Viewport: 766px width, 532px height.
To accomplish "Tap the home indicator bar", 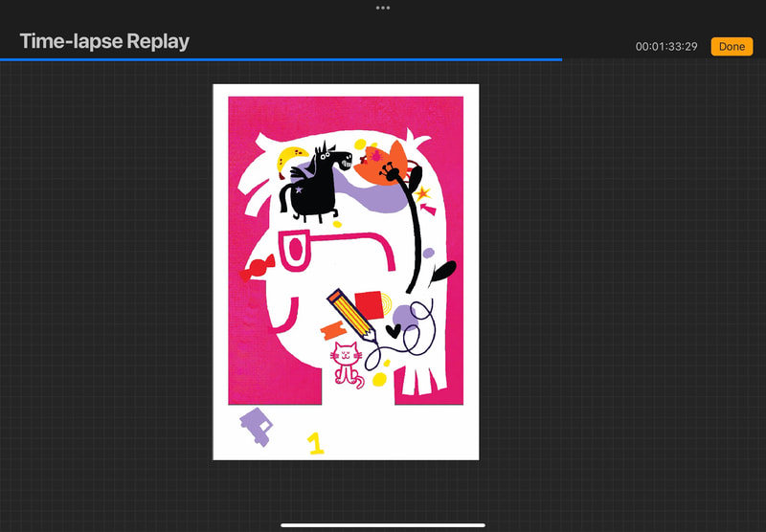I will click(x=383, y=524).
